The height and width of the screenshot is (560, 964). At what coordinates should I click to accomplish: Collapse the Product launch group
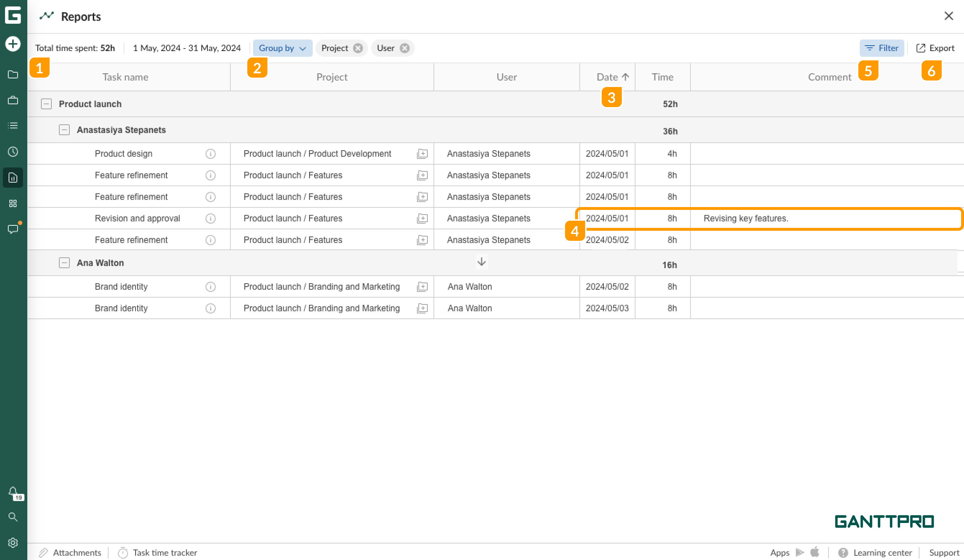point(46,104)
